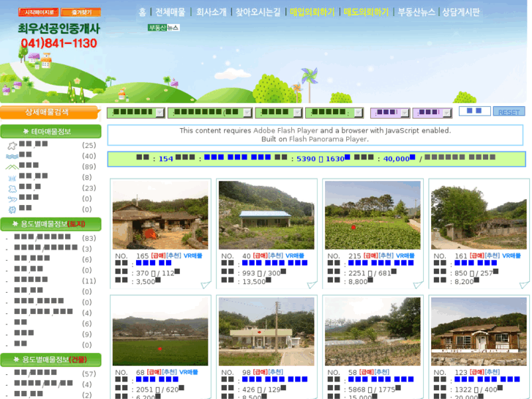Click the 급매 tag on listing NO. 215
The height and width of the screenshot is (399, 532).
tap(371, 256)
